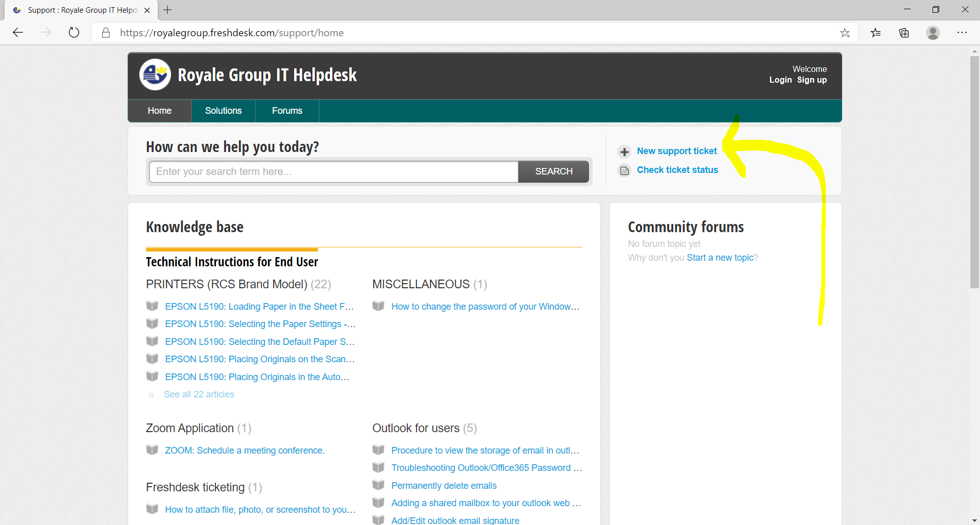Open the browser profile avatar

(x=933, y=33)
